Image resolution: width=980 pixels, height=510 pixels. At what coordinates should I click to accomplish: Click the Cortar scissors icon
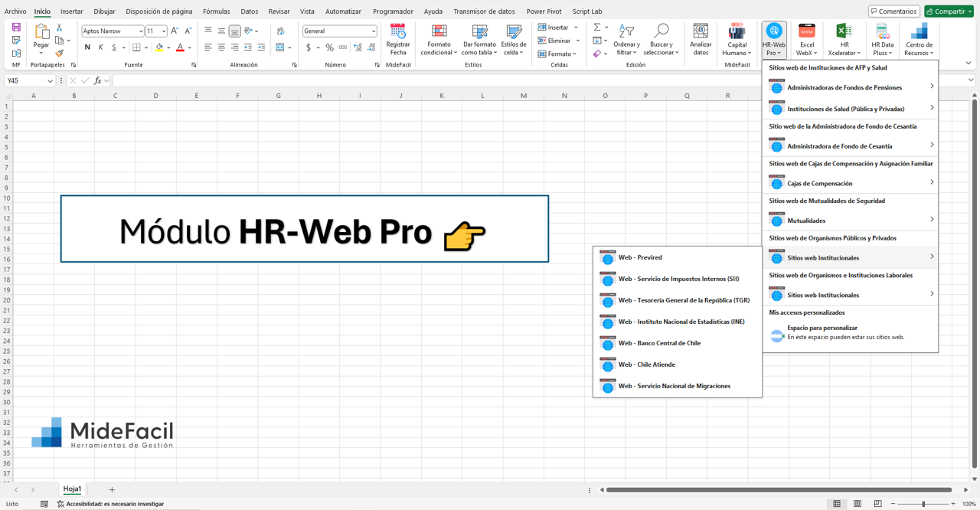tap(59, 28)
